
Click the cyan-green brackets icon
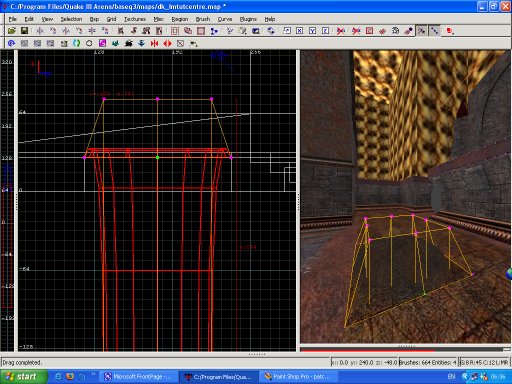pyautogui.click(x=76, y=43)
